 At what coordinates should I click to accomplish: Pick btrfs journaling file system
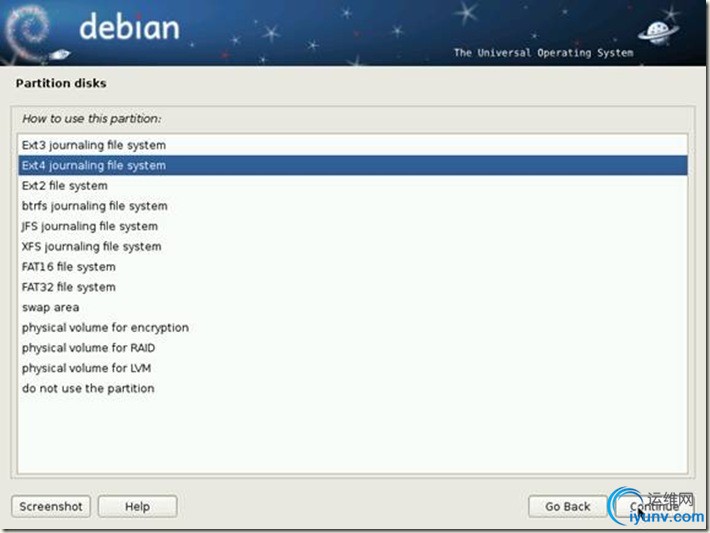[x=353, y=206]
